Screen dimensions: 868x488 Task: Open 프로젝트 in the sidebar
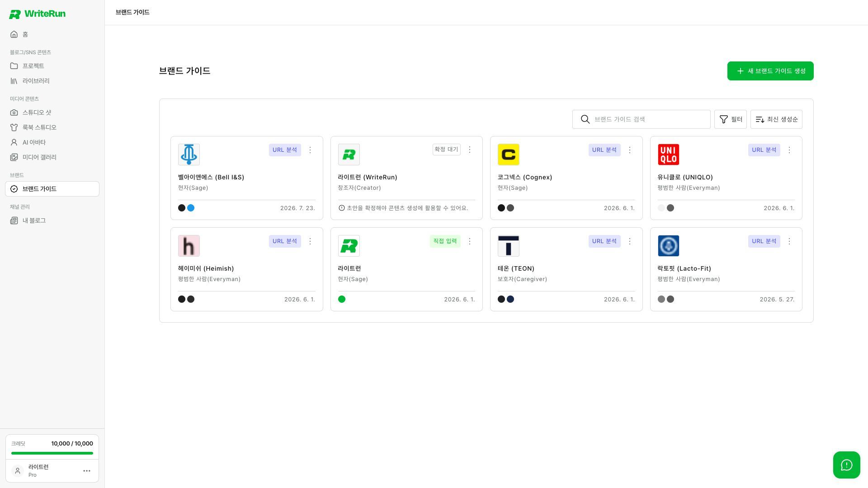tap(52, 66)
